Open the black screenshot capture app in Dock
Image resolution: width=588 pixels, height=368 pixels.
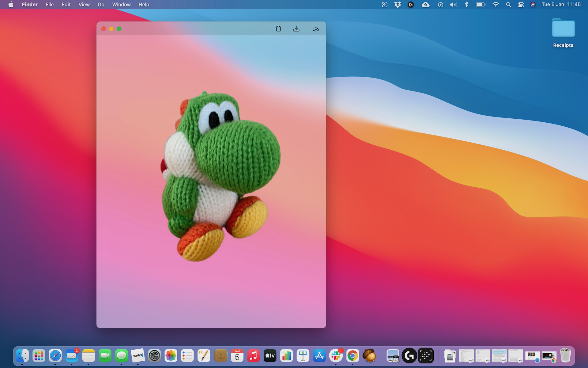(x=426, y=356)
